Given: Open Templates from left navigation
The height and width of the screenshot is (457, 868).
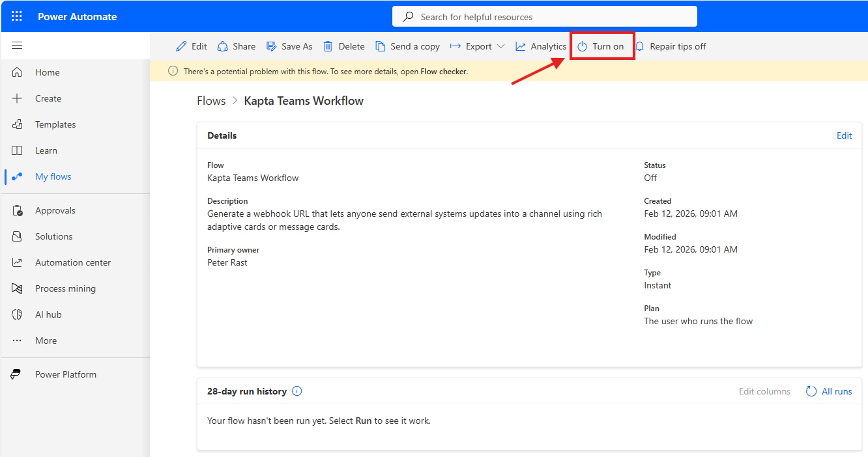Looking at the screenshot, I should (55, 124).
